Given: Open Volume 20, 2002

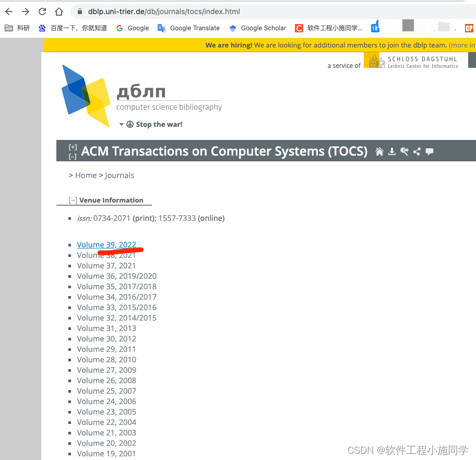Looking at the screenshot, I should (106, 443).
